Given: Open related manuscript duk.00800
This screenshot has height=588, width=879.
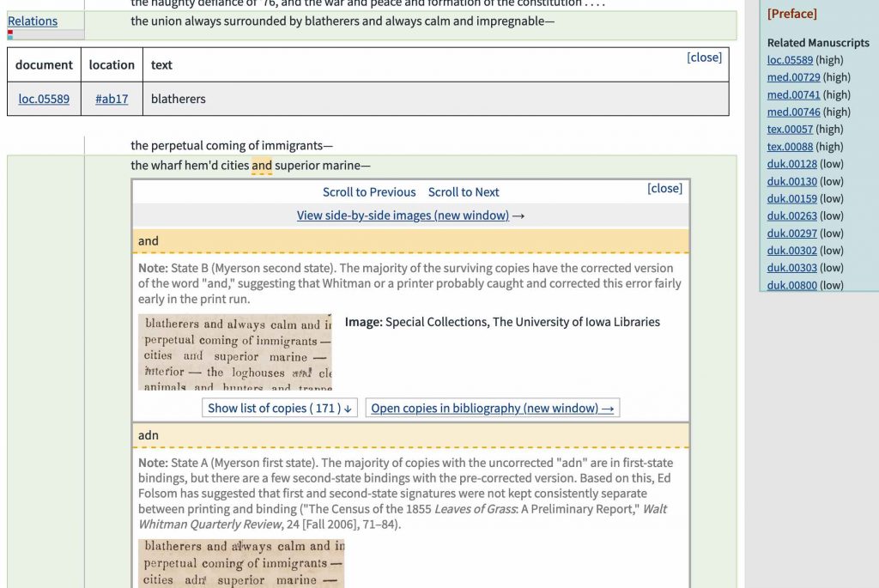Looking at the screenshot, I should click(791, 285).
